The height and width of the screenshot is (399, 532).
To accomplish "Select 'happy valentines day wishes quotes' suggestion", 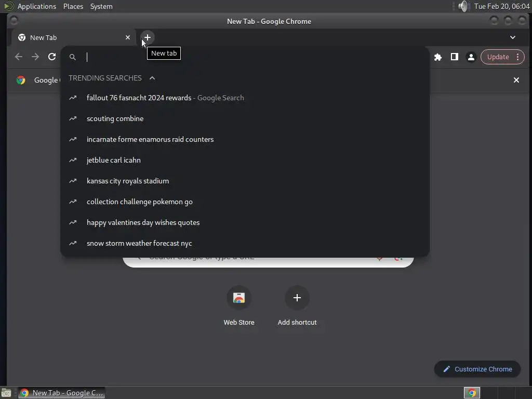I will tap(245, 222).
